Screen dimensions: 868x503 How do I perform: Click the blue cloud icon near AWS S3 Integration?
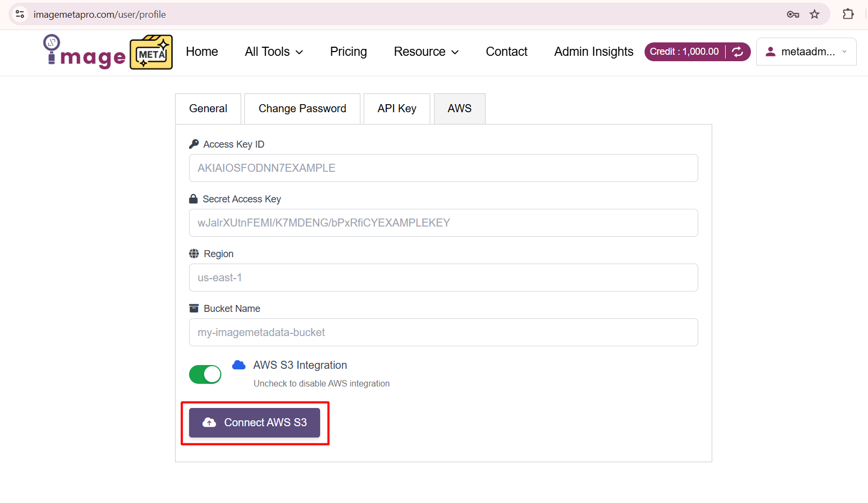pyautogui.click(x=238, y=365)
